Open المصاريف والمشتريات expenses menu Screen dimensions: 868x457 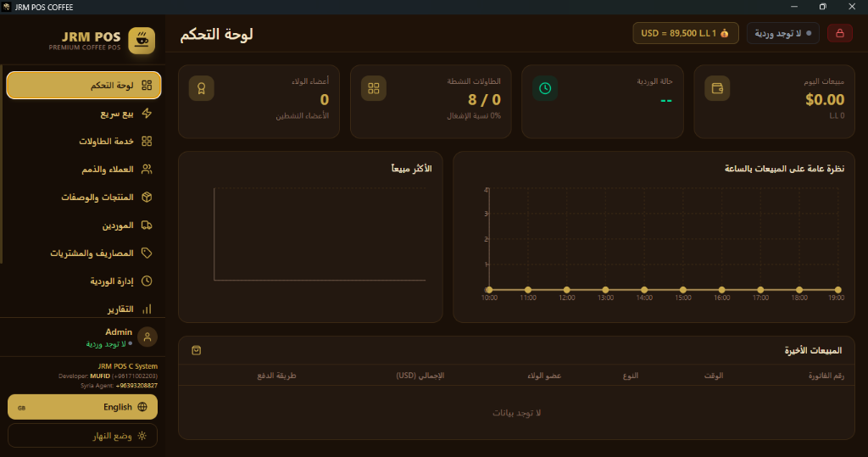pos(84,254)
